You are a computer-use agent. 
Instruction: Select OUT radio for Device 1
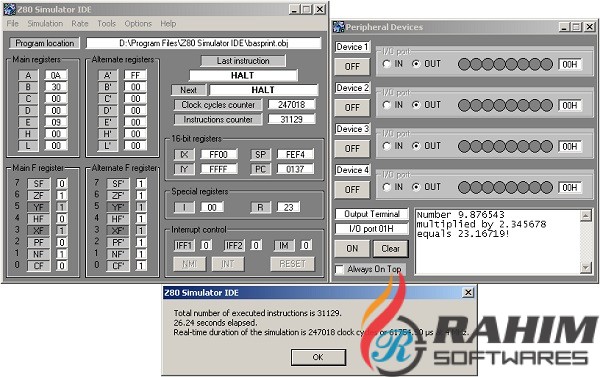[x=416, y=64]
